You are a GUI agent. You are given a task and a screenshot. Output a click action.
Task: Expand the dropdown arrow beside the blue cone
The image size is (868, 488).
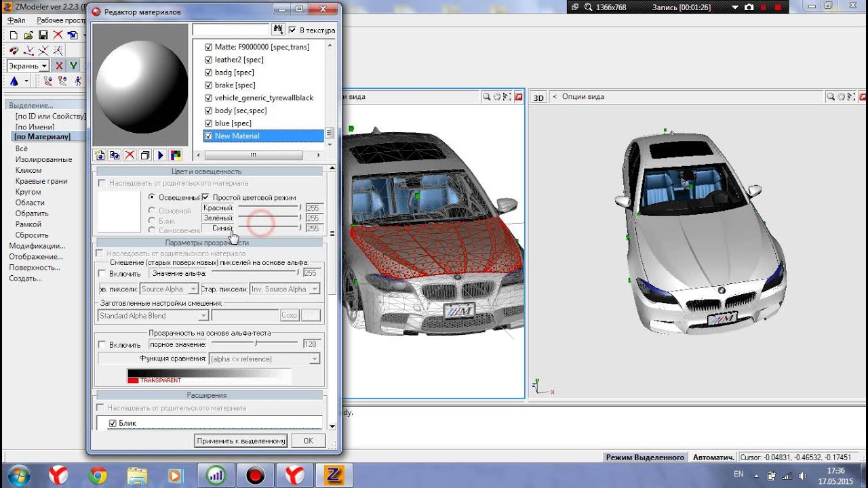point(26,81)
